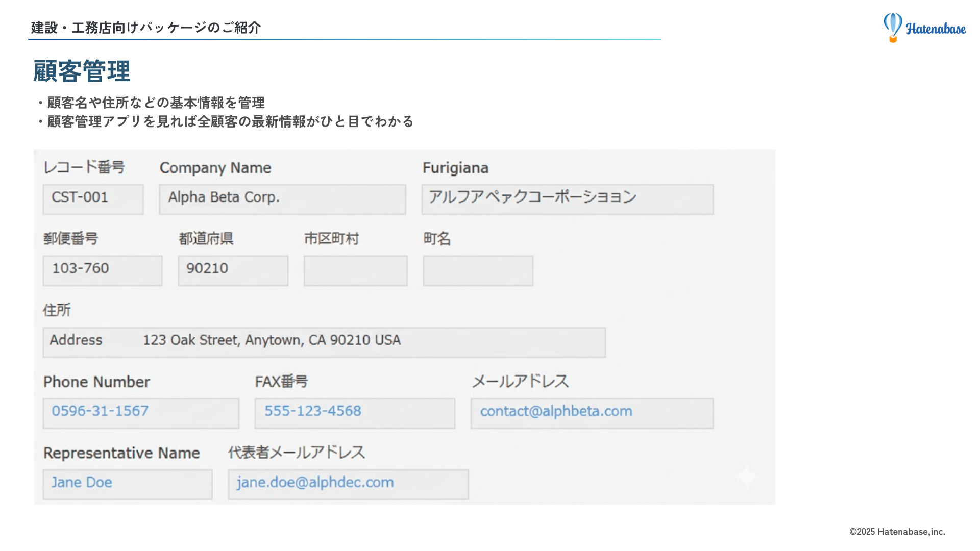The height and width of the screenshot is (551, 980).
Task: Click the Hatenabase brand name text
Action: click(936, 29)
